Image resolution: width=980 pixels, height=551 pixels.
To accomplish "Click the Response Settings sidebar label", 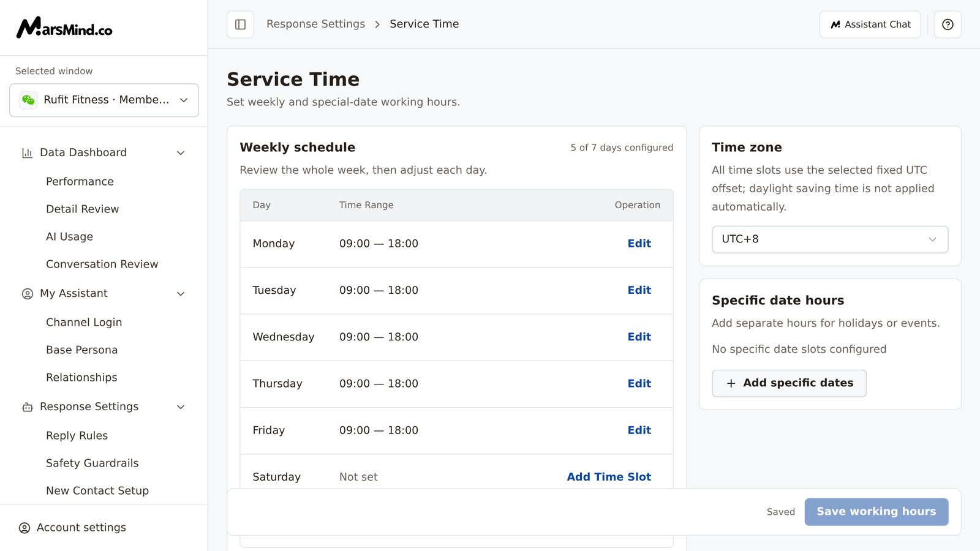I will (x=89, y=407).
